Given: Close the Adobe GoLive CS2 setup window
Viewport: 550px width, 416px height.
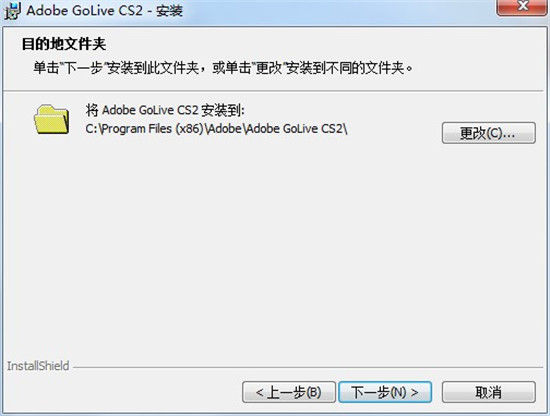Looking at the screenshot, I should (522, 6).
